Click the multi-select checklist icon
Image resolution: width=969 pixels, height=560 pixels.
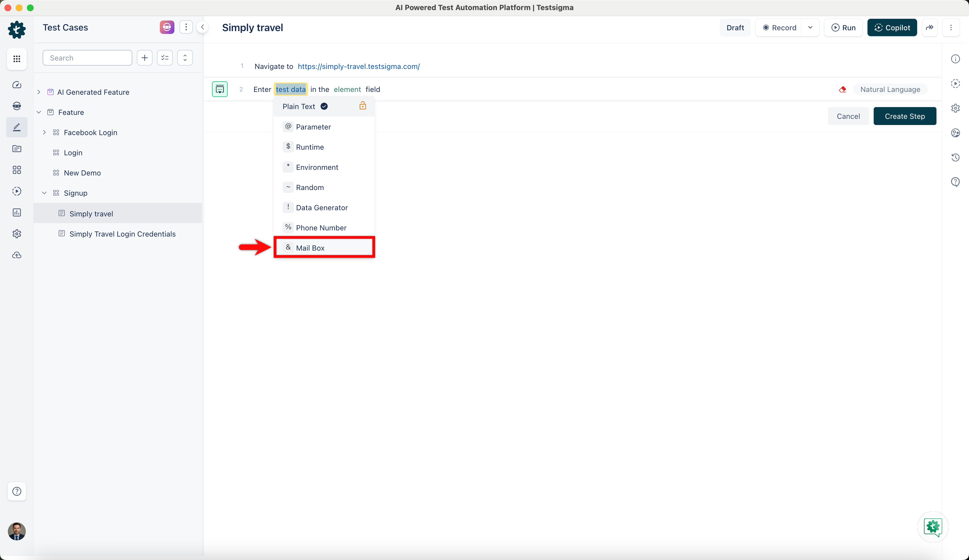point(165,58)
